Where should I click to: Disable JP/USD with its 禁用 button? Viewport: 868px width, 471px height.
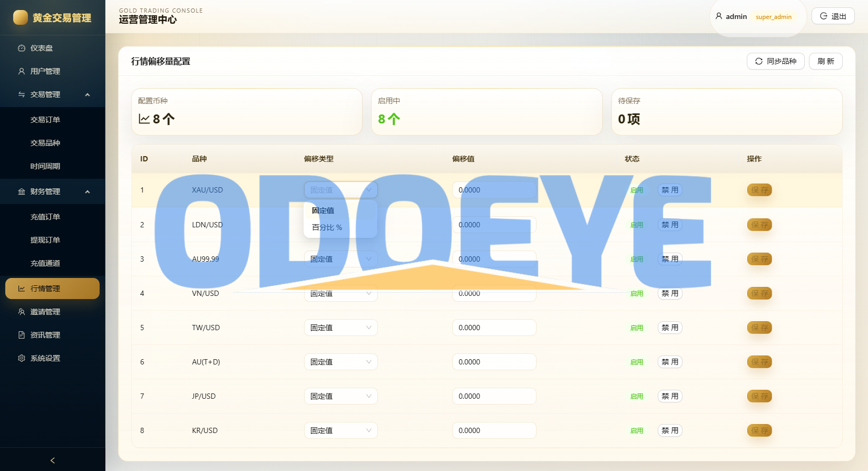point(670,396)
